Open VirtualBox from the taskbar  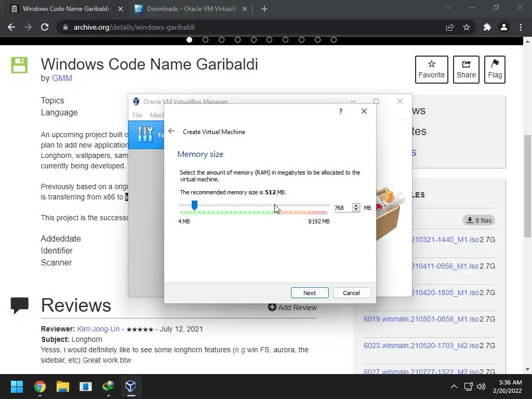131,387
